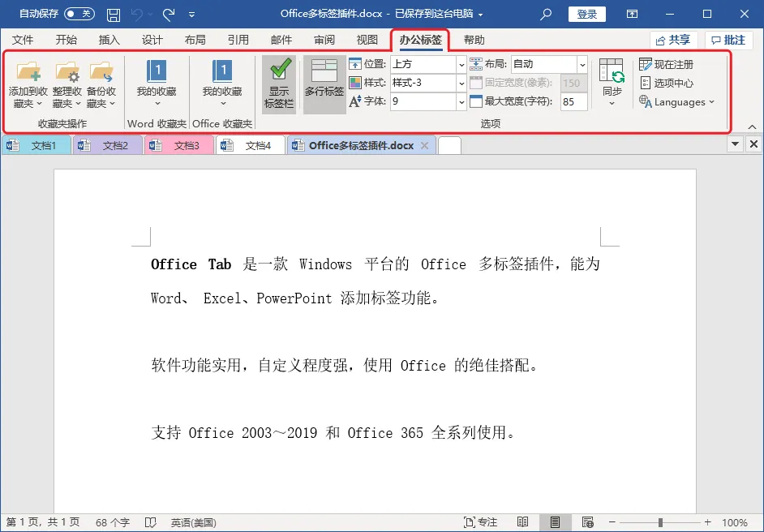Select print layout view icon
Screen dimensions: 764x532
(x=555, y=522)
